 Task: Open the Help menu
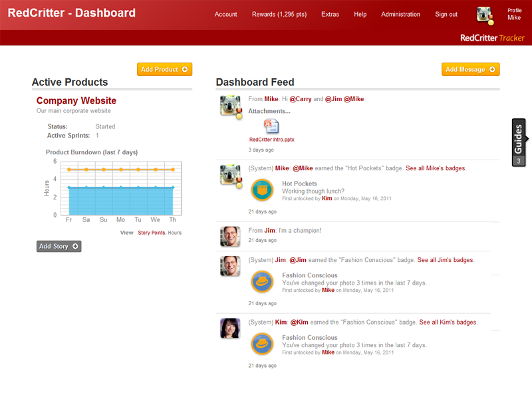[360, 14]
